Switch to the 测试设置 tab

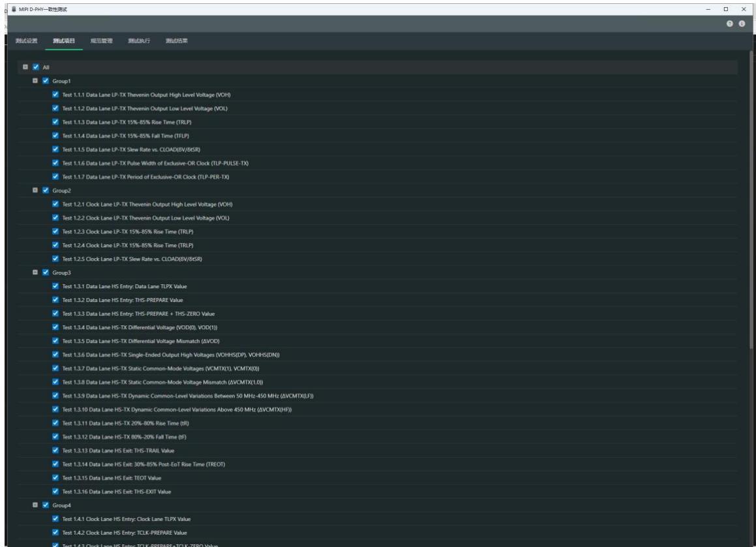pyautogui.click(x=27, y=41)
